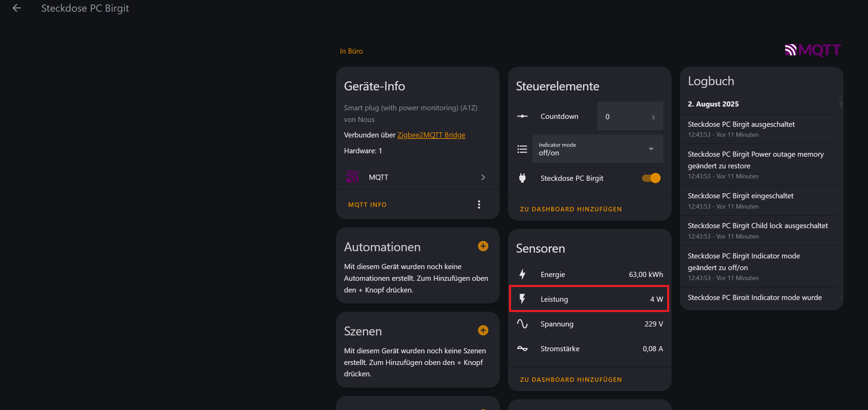Toggle the Steckdose PC Birgit power switch
The image size is (868, 410).
tap(650, 178)
